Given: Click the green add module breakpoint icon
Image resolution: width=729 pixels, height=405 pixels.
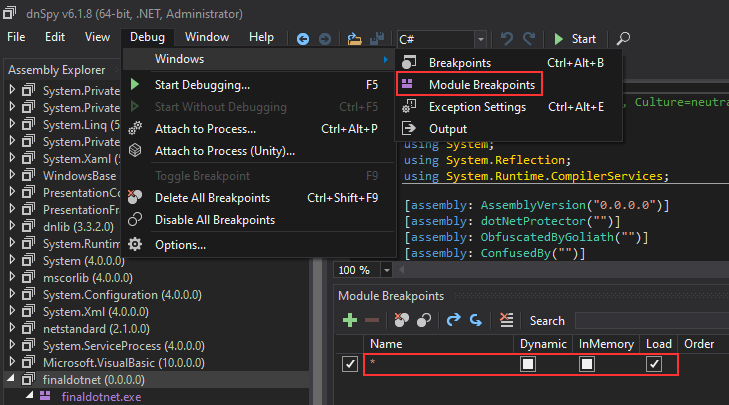Looking at the screenshot, I should [x=350, y=320].
